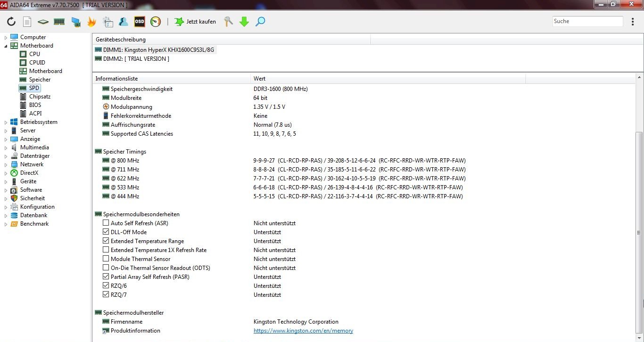Open the report document icon
The image size is (644, 342).
coord(27,22)
